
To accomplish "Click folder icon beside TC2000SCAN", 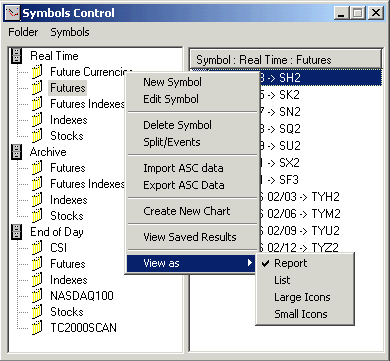I will (x=37, y=328).
